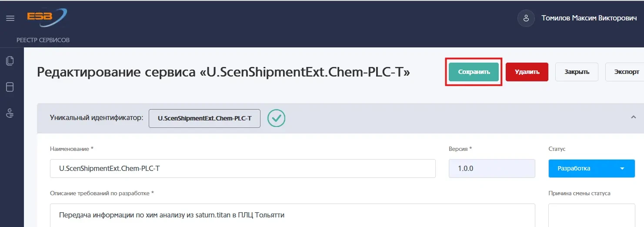Click the Причина смены статуса field
This screenshot has height=227, width=644.
click(x=591, y=215)
